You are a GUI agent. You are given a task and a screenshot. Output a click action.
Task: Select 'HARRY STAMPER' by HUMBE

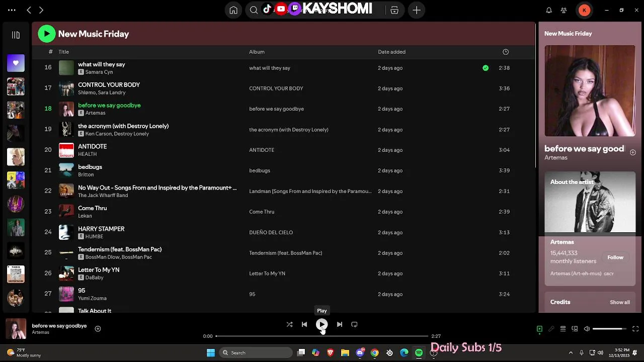tap(283, 232)
